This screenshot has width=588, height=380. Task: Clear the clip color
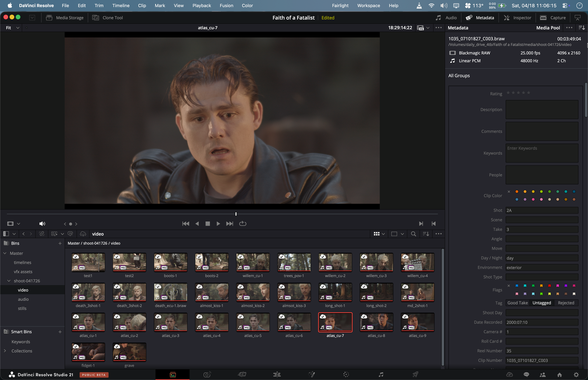pyautogui.click(x=509, y=192)
